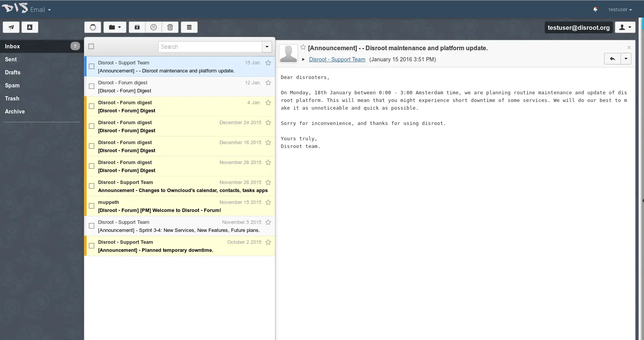Check the December 16 2015 message checkbox
Screen dimensions: 644x340
pos(92,146)
